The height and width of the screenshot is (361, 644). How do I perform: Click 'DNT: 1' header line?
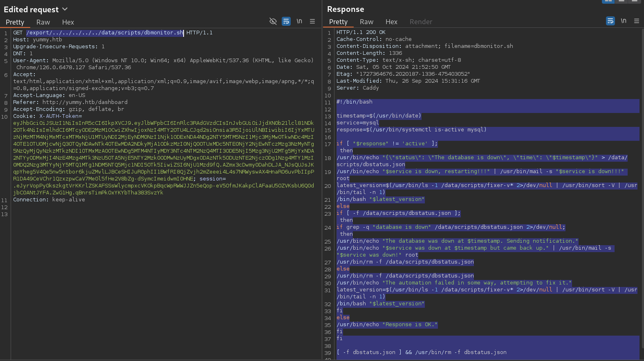23,54
